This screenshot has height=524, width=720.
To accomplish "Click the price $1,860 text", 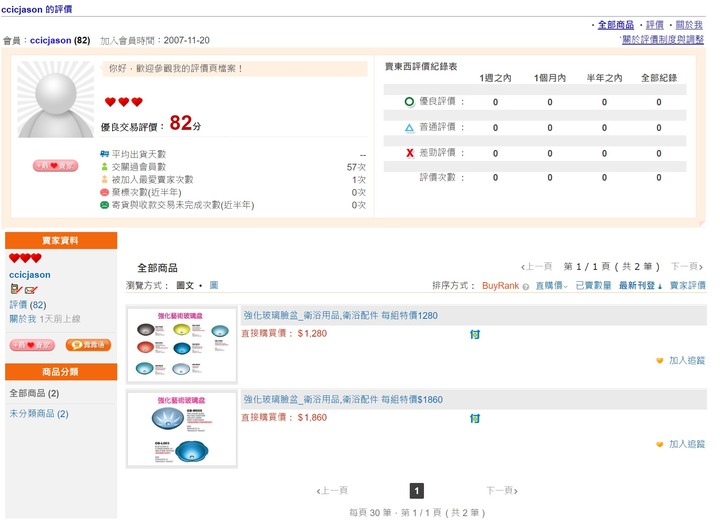I will click(312, 417).
